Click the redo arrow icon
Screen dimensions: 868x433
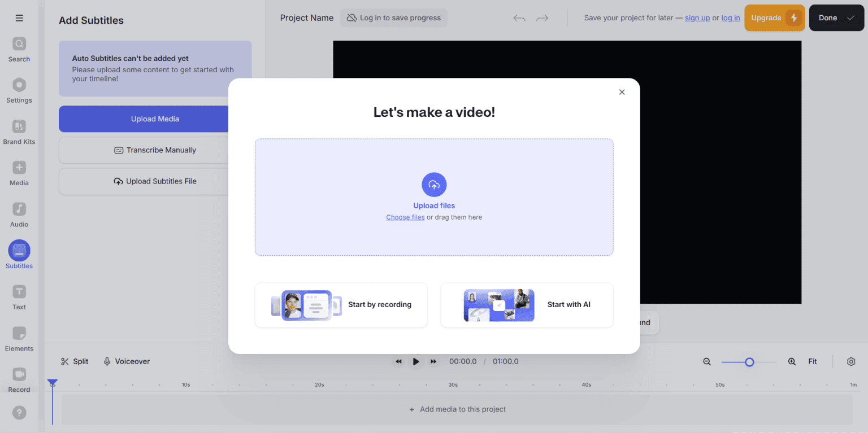pos(542,18)
